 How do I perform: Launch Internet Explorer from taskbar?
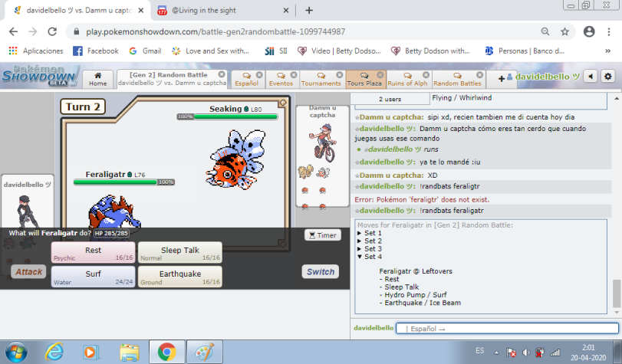[54, 352]
